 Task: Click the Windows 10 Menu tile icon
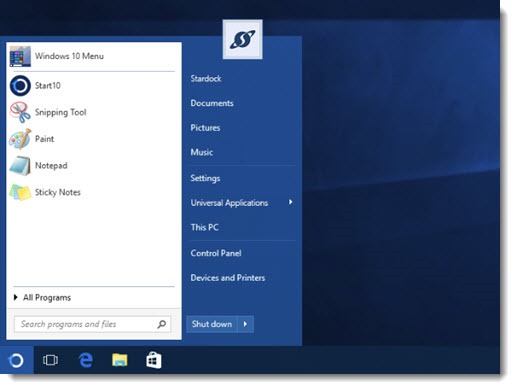click(x=20, y=56)
